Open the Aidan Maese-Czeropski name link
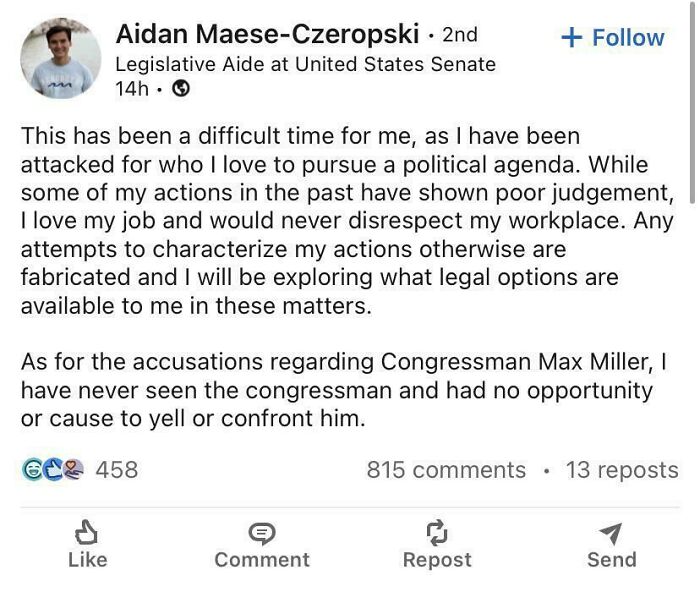 267,34
